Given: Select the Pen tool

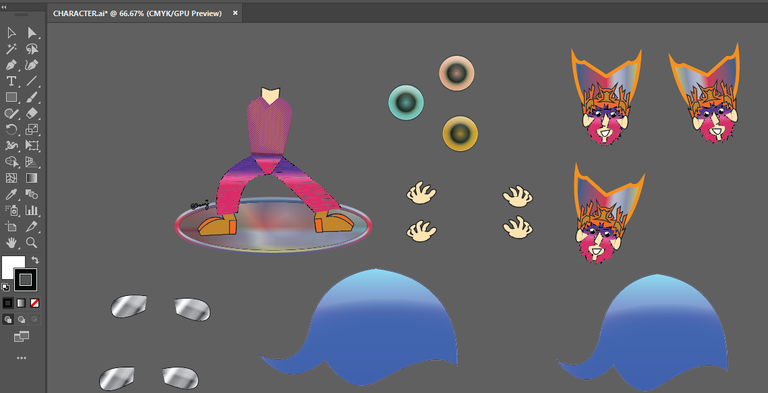Looking at the screenshot, I should (x=11, y=65).
